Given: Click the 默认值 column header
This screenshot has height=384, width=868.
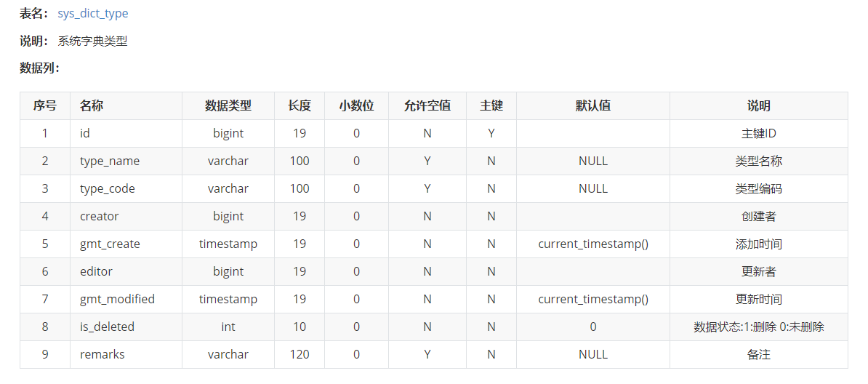Looking at the screenshot, I should [593, 106].
